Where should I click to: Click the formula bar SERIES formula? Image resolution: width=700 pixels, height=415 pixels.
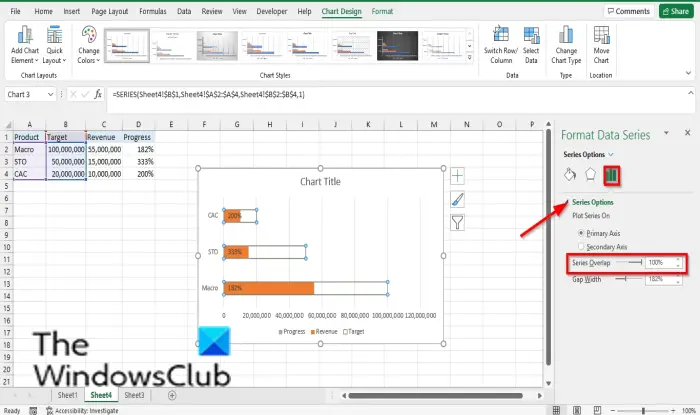coord(208,94)
